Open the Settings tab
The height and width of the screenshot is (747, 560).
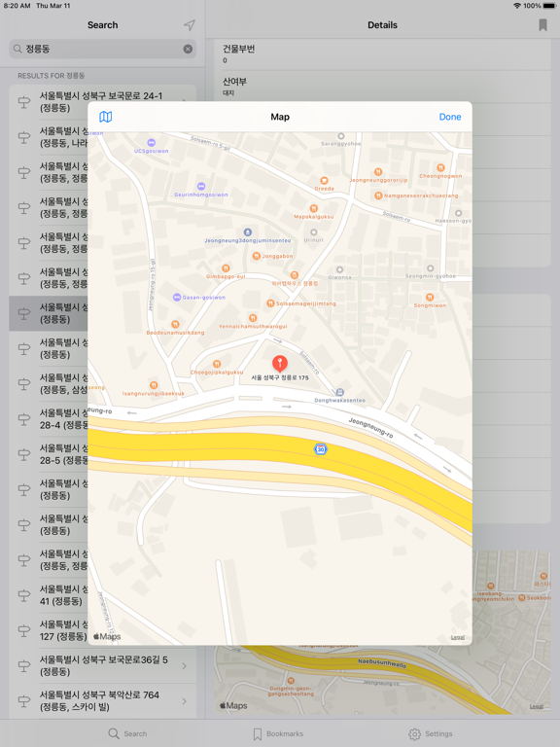pos(431,733)
